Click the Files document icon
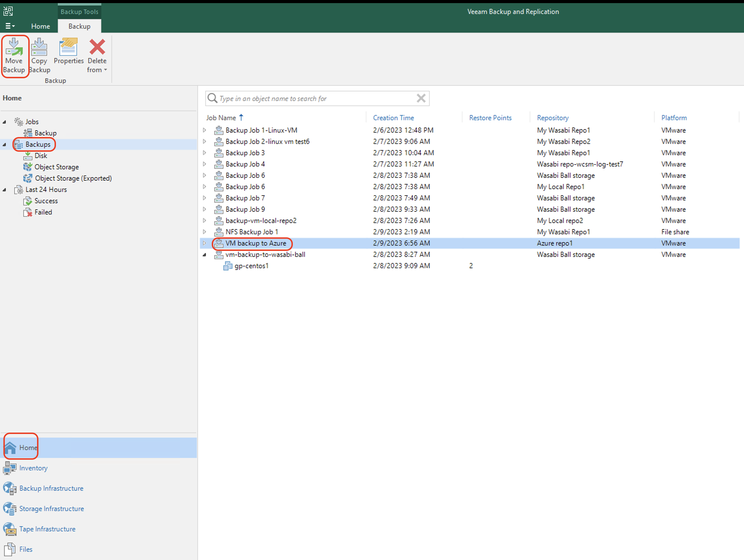This screenshot has height=560, width=744. tap(9, 549)
